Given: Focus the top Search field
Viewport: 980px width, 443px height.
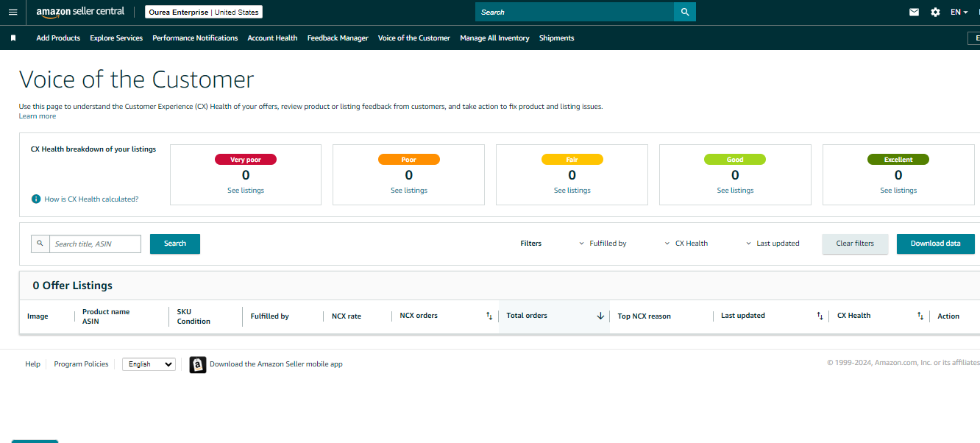Looking at the screenshot, I should 575,12.
